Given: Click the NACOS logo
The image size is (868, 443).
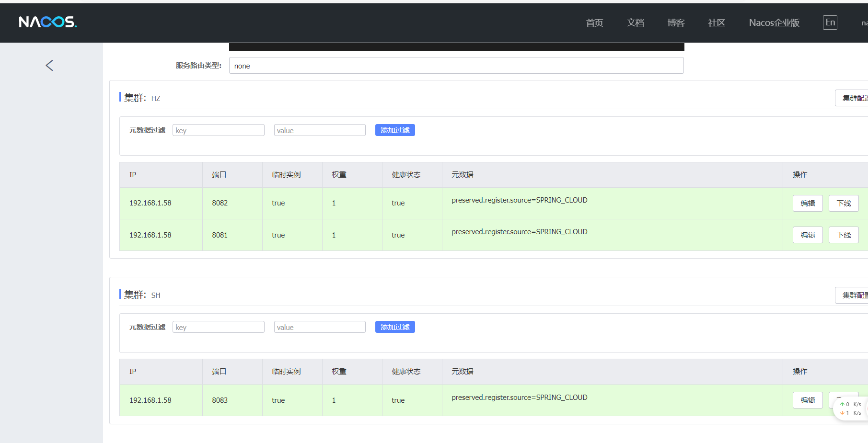Looking at the screenshot, I should tap(47, 22).
